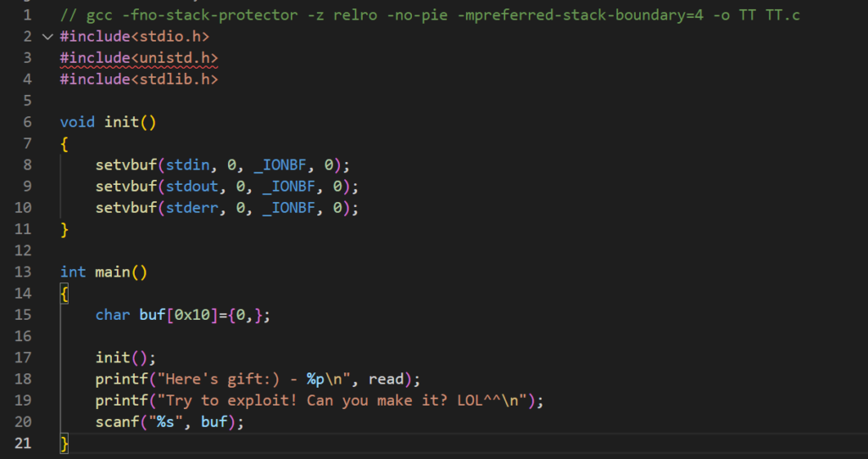Screen dimensions: 868x459
Task: Click the 'init();' call on line 17
Action: click(125, 357)
